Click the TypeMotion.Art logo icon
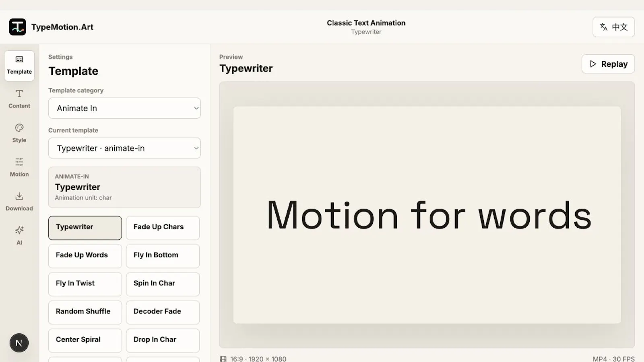The image size is (644, 362). [17, 27]
